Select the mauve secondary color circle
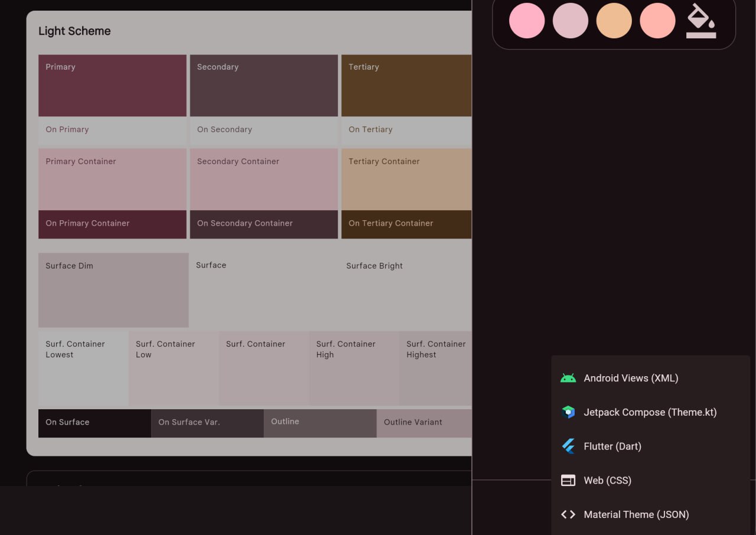Viewport: 756px width, 535px height. (x=571, y=21)
